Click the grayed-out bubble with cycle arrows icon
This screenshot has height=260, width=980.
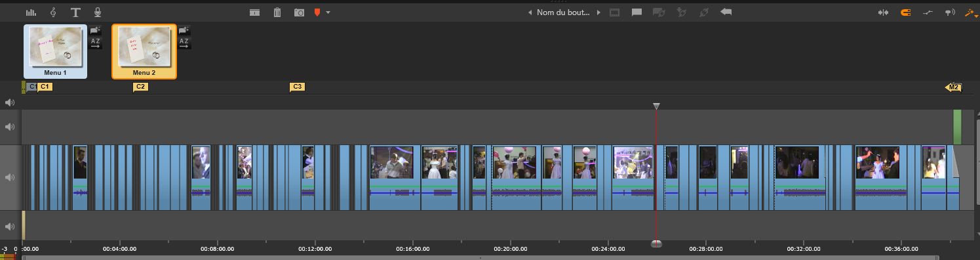[x=659, y=12]
